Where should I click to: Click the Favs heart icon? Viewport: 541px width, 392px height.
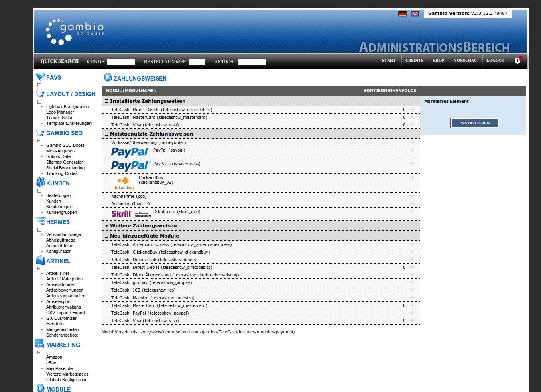pyautogui.click(x=40, y=77)
